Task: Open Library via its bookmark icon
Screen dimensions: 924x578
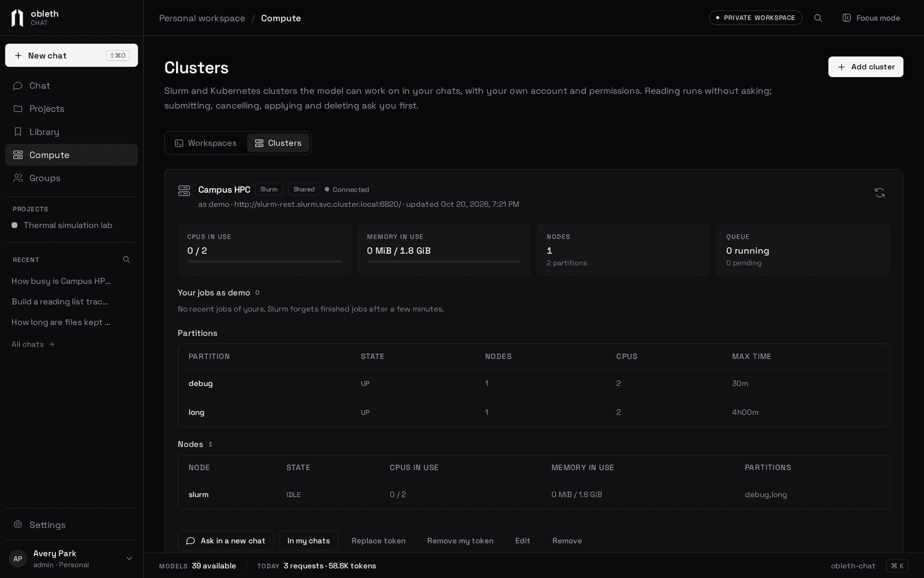Action: [x=18, y=131]
